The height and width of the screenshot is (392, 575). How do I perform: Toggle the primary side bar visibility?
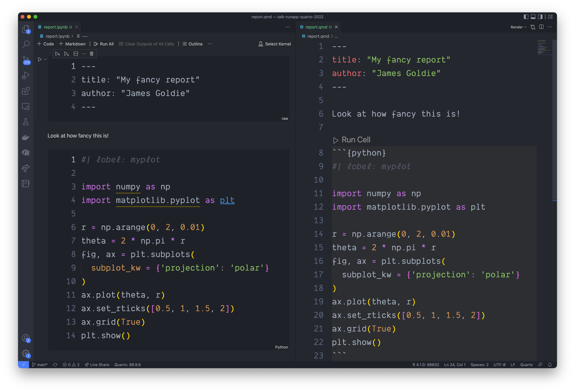coord(526,17)
